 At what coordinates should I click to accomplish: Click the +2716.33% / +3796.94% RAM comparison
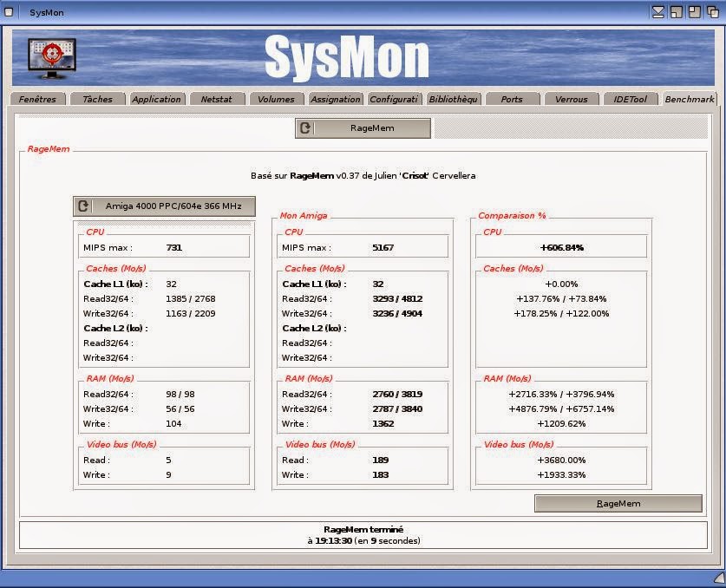[562, 394]
